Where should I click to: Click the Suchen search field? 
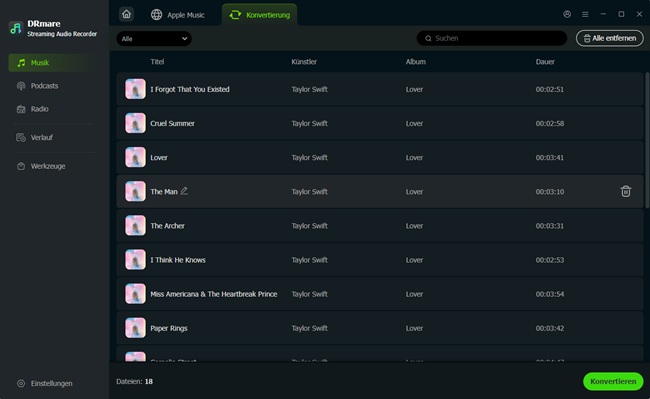coord(492,38)
